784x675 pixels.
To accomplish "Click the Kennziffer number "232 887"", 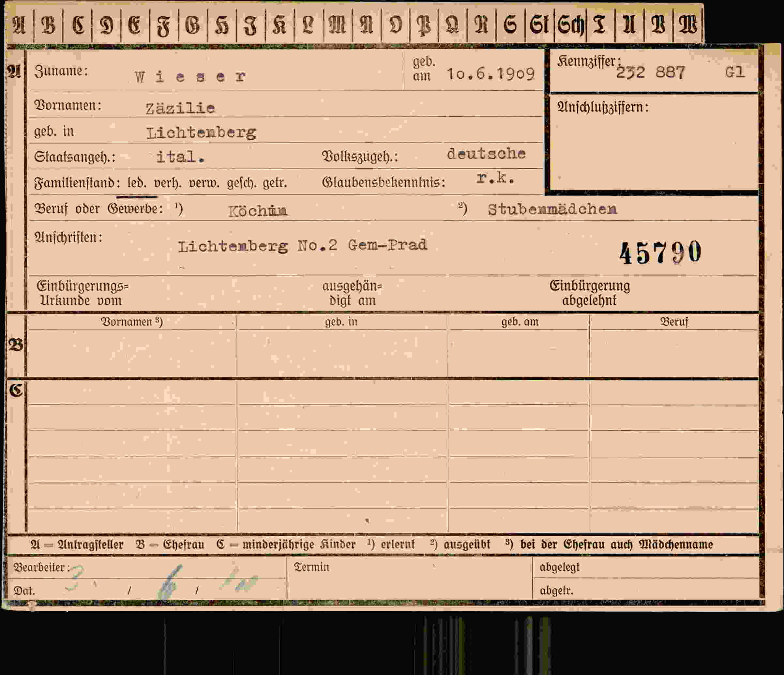I will click(x=650, y=72).
